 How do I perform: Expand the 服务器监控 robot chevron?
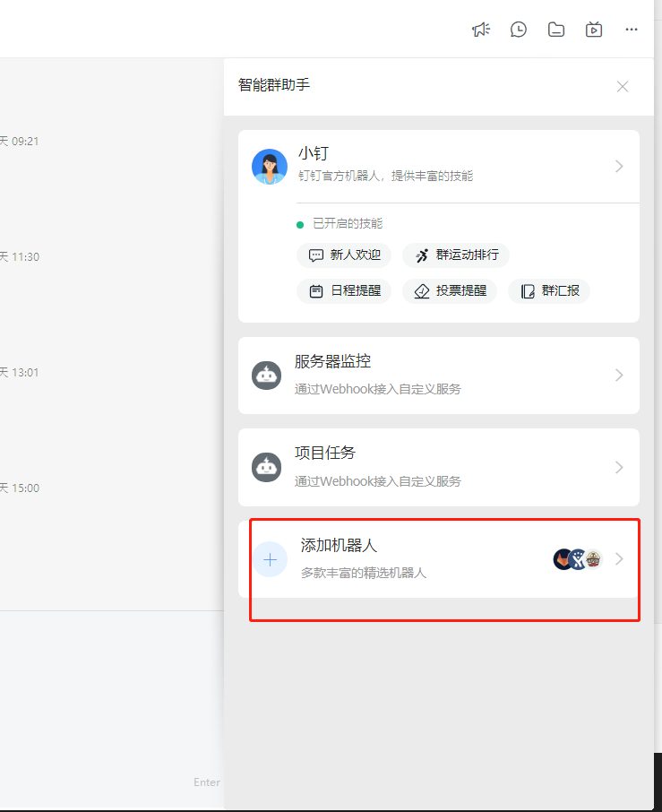pos(619,376)
